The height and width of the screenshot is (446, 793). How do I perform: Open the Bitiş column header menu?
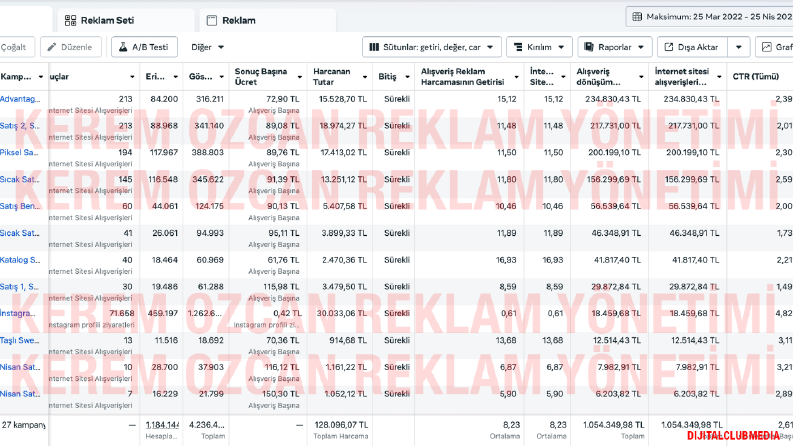point(393,76)
